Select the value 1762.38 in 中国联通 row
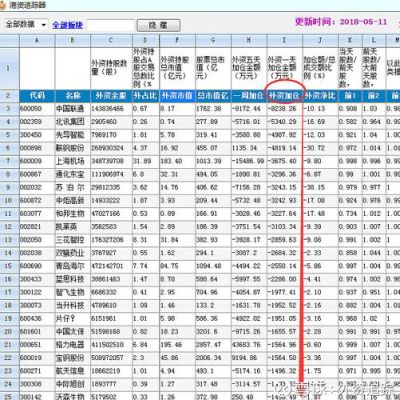 (x=213, y=109)
